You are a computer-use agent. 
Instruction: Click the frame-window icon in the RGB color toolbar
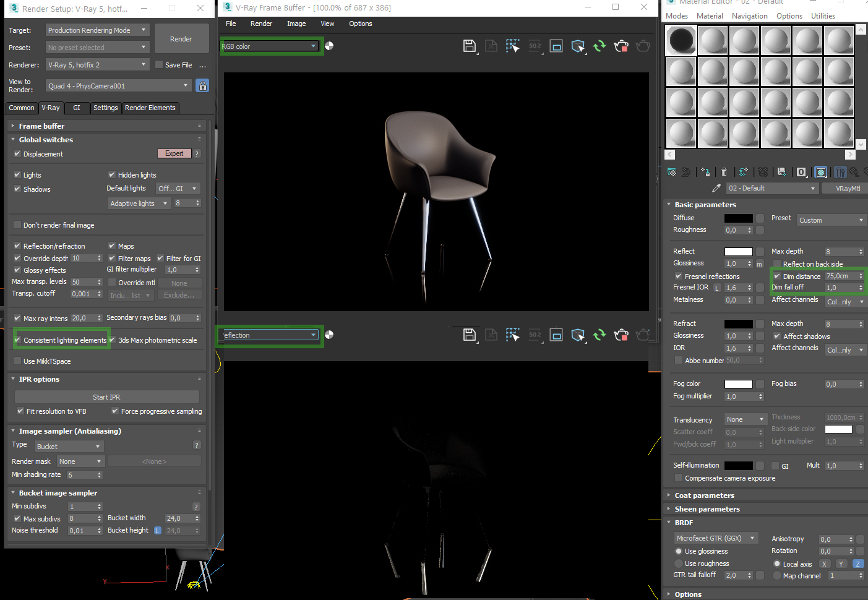[556, 46]
